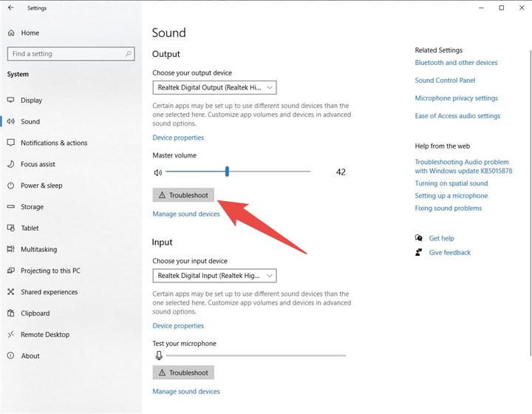The width and height of the screenshot is (532, 414).
Task: Click the Output Troubleshoot button
Action: tap(183, 195)
